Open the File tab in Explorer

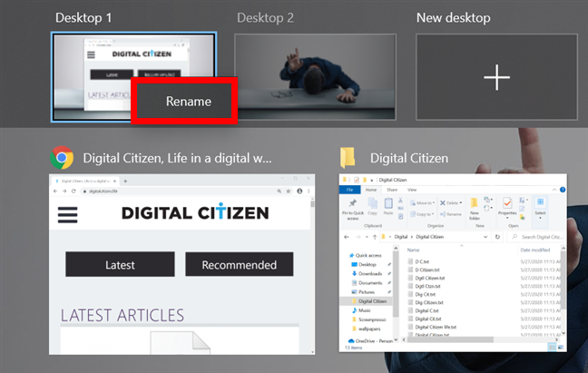tap(349, 190)
